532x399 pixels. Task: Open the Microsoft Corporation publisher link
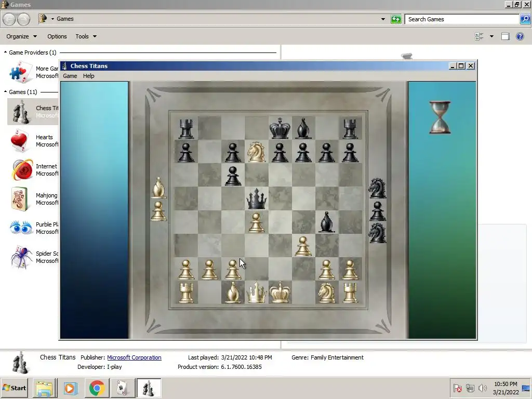click(134, 357)
